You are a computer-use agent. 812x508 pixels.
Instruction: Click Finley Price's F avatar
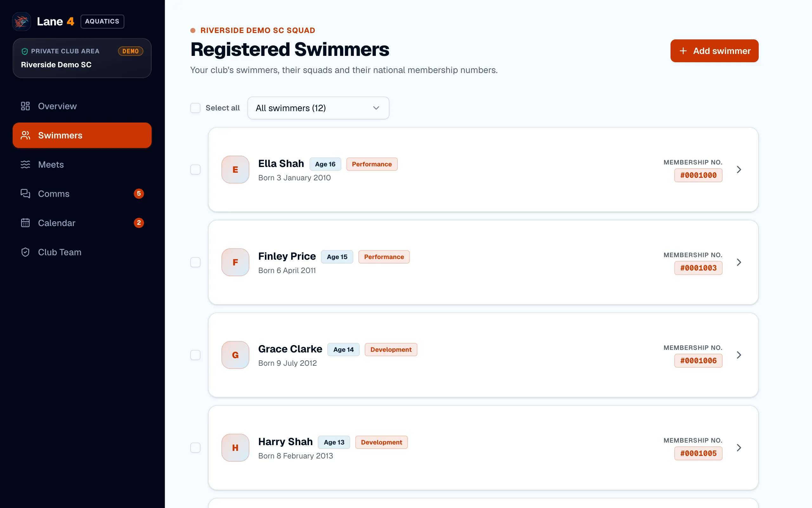(x=235, y=262)
